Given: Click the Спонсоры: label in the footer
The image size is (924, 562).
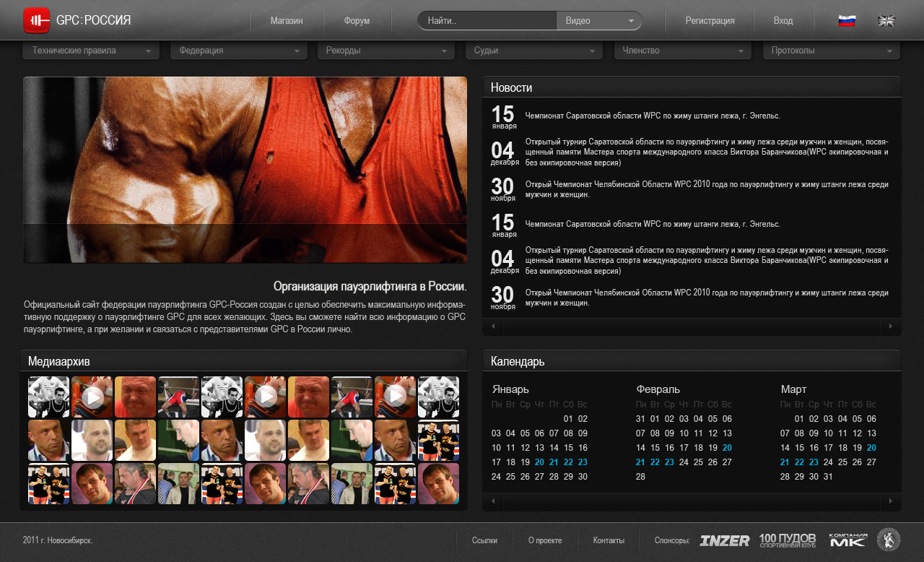Looking at the screenshot, I should 672,540.
